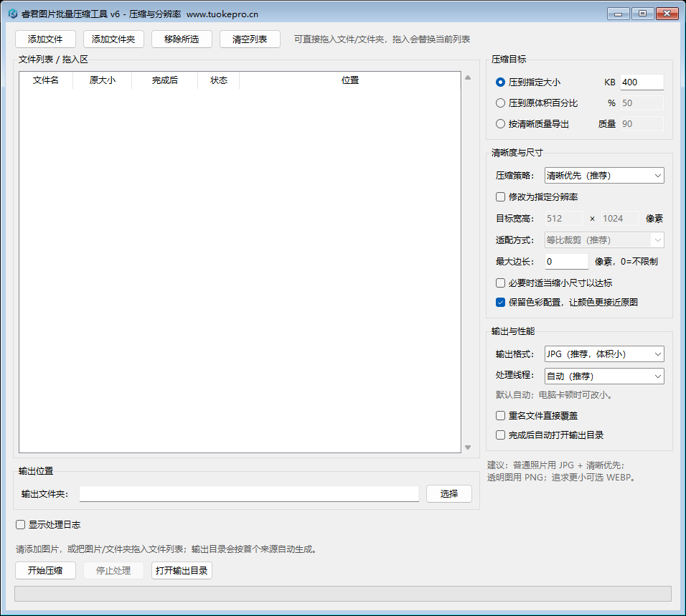The width and height of the screenshot is (686, 616).
Task: Click the 打开输出目录 button
Action: 182,571
